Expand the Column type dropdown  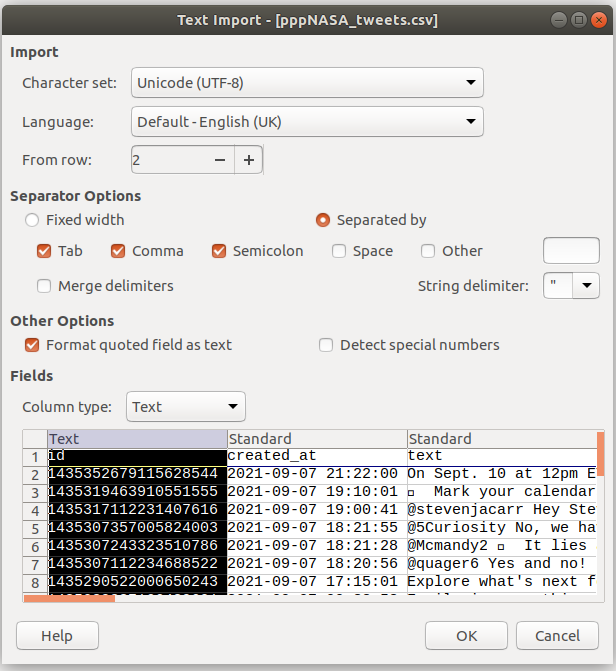point(185,407)
